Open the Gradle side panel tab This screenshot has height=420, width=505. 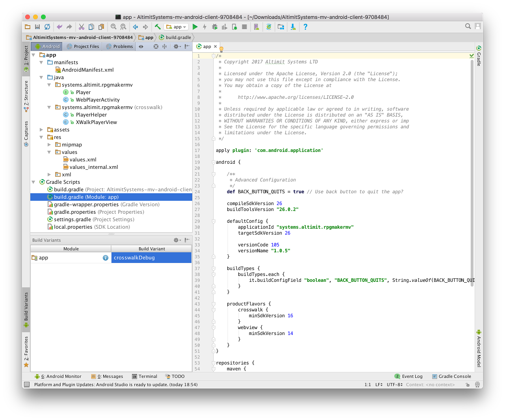(479, 56)
